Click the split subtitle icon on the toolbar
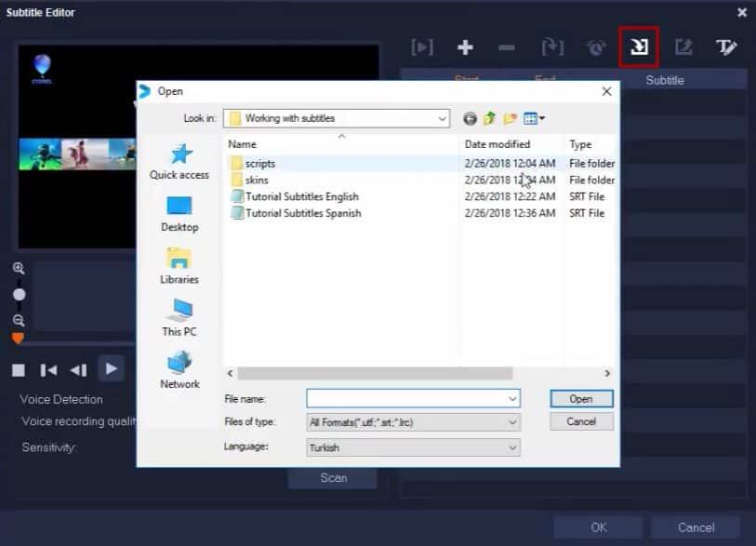This screenshot has height=546, width=756. tap(552, 47)
